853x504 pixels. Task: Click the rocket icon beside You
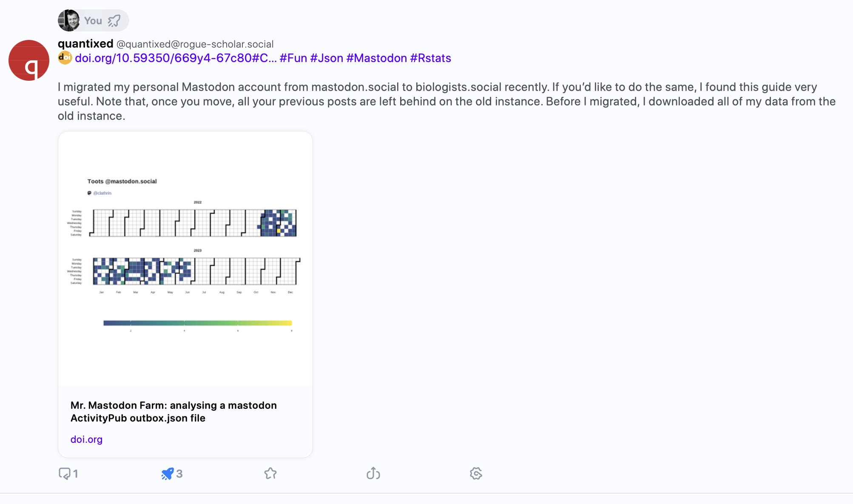(x=114, y=20)
